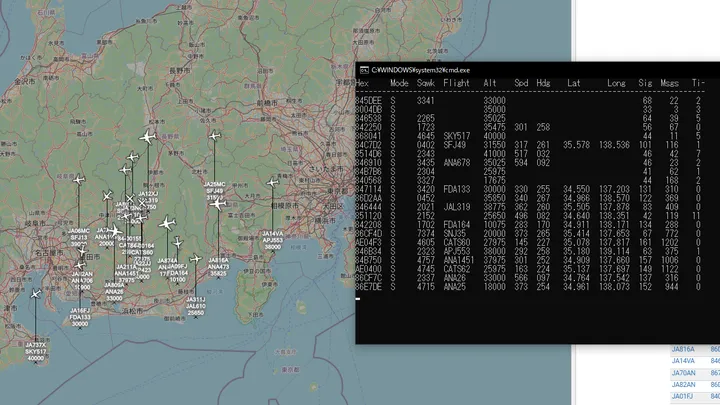720x405 pixels.
Task: Click the FDA133 flight entry in the console
Action: click(456, 189)
